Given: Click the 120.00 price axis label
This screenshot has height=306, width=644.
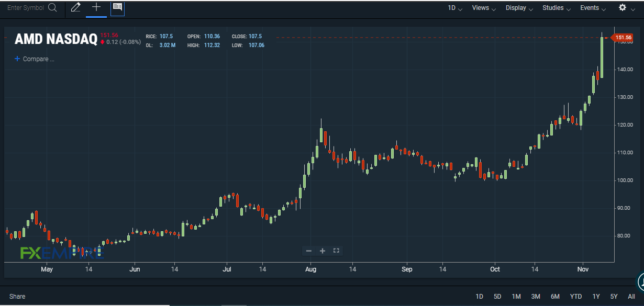Looking at the screenshot, I should click(625, 125).
